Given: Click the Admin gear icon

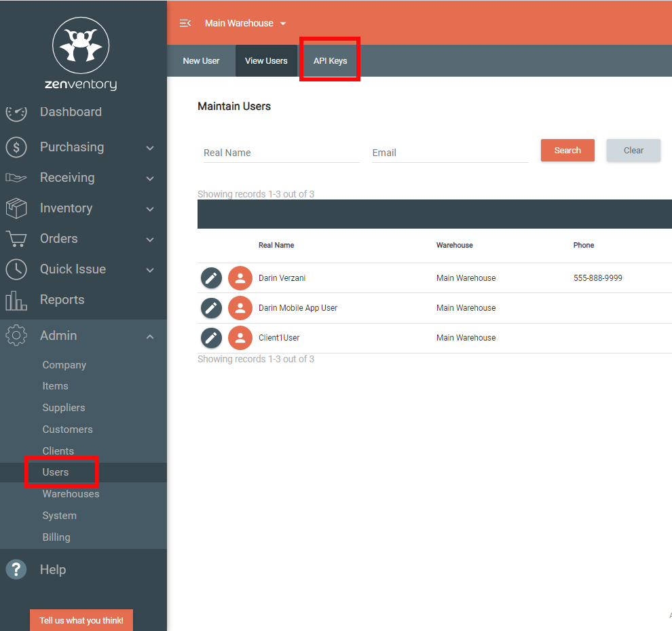Looking at the screenshot, I should coord(16,335).
